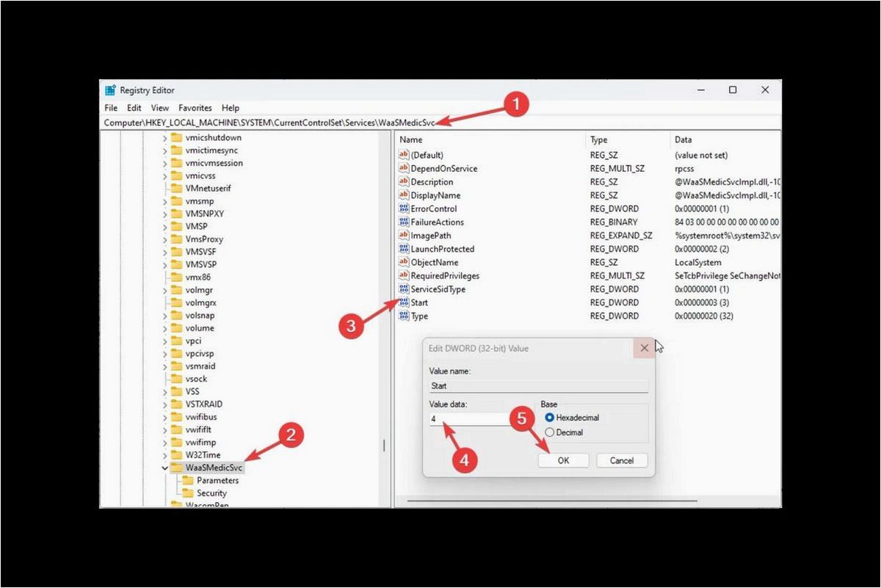
Task: Select the Hexadecimal base option
Action: pyautogui.click(x=572, y=418)
